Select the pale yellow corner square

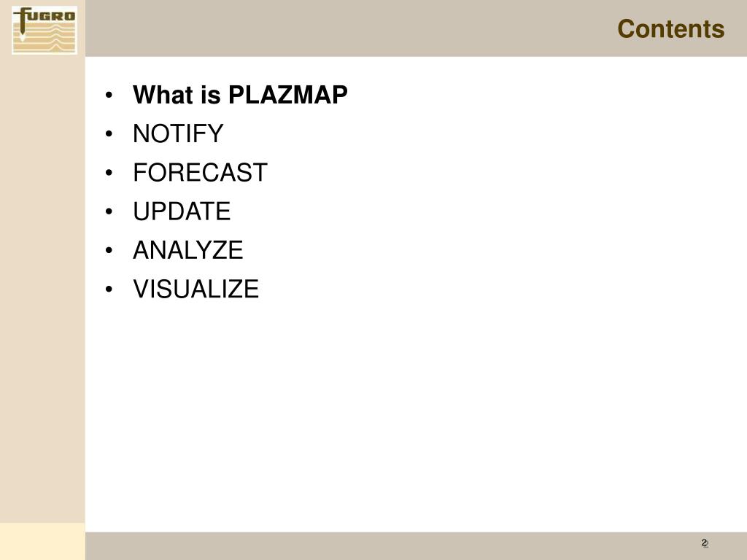(x=42, y=542)
